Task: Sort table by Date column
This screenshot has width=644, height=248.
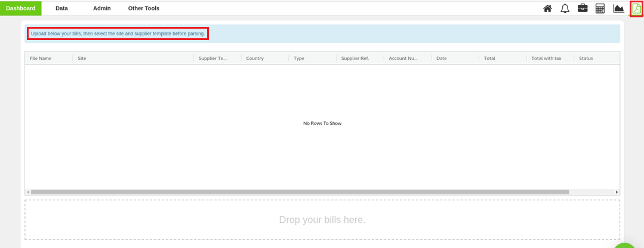Action: [442, 59]
